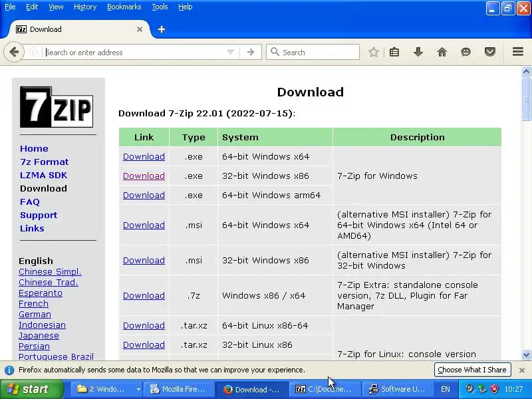Open the LZMA SDK link
Screen dimensions: 532x399
(43, 175)
